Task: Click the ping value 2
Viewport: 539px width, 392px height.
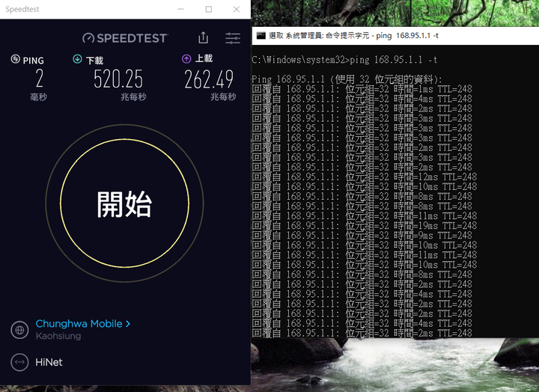Action: tap(40, 79)
